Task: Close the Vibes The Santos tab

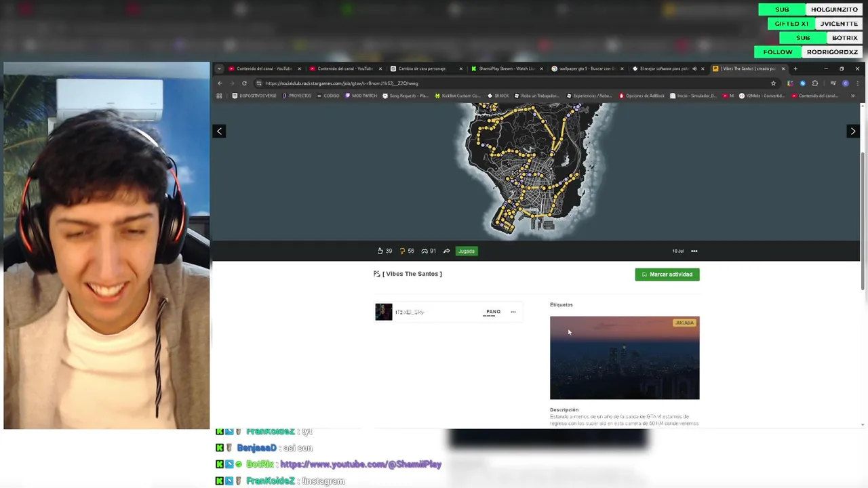Action: pos(783,68)
